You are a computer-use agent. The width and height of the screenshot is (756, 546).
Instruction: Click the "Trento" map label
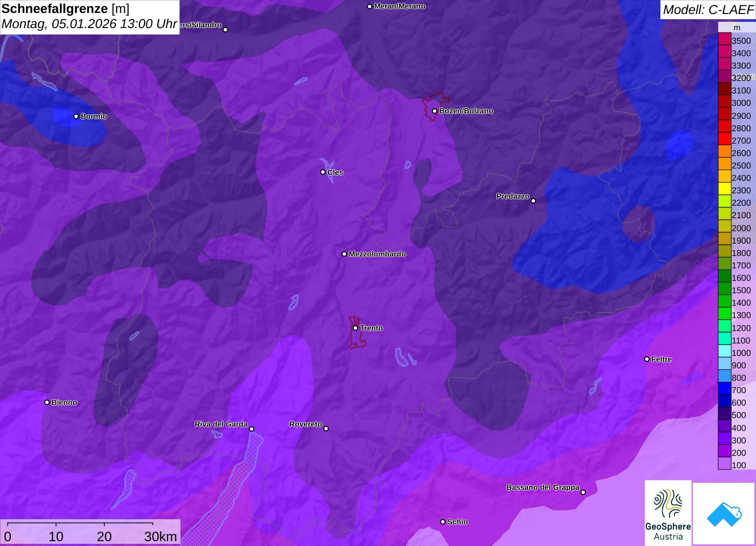click(372, 328)
